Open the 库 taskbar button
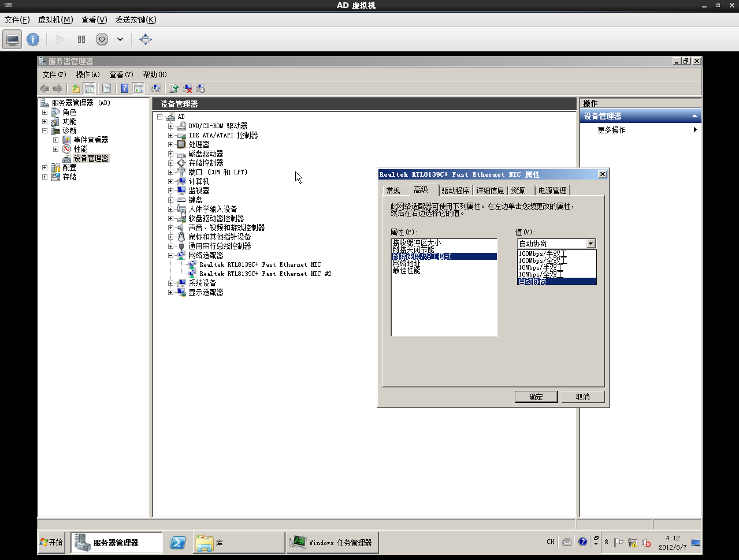 point(239,543)
